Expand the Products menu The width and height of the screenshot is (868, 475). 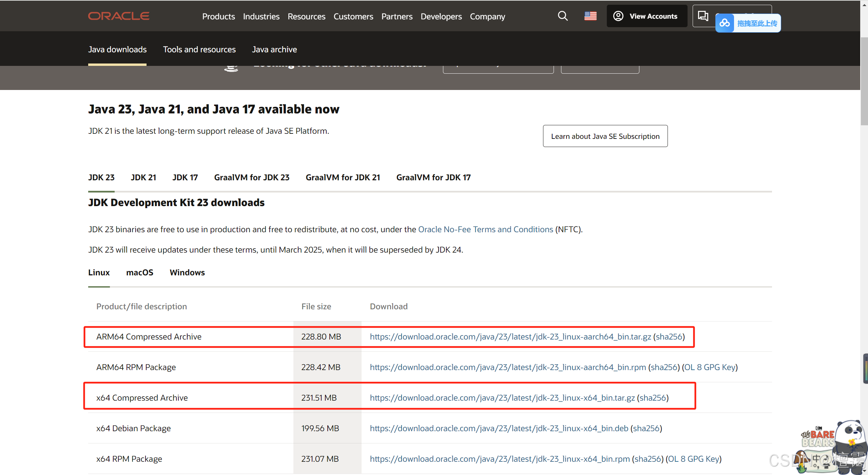pyautogui.click(x=218, y=16)
